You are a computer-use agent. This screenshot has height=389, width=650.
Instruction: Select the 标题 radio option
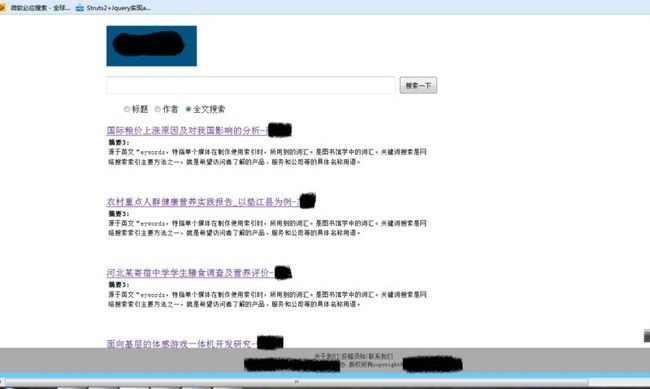click(x=127, y=109)
